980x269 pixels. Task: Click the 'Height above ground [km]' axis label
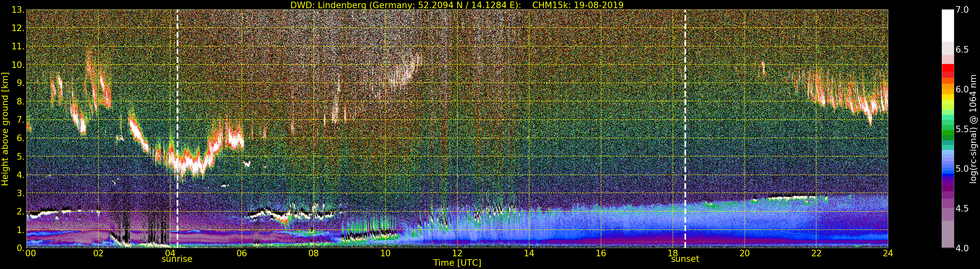click(x=5, y=129)
